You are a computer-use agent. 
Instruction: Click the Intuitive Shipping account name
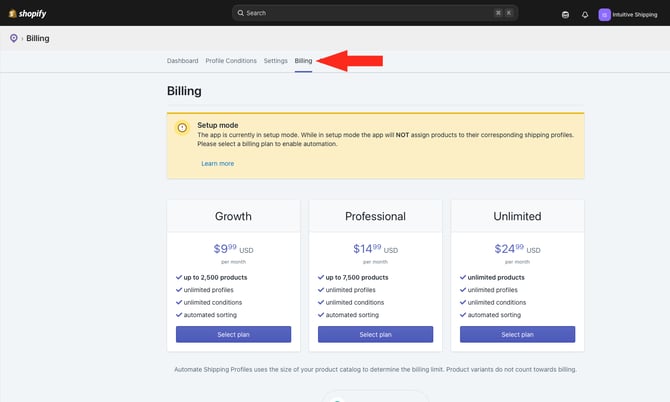click(635, 15)
